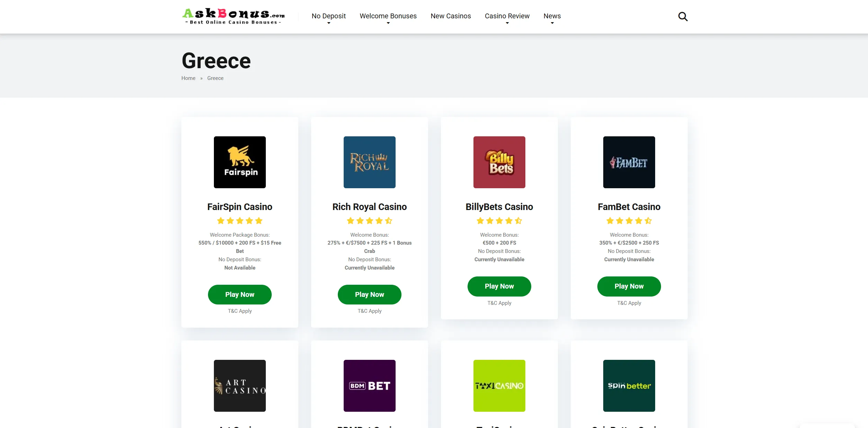Open the Rich Royal Casino title link

(370, 207)
